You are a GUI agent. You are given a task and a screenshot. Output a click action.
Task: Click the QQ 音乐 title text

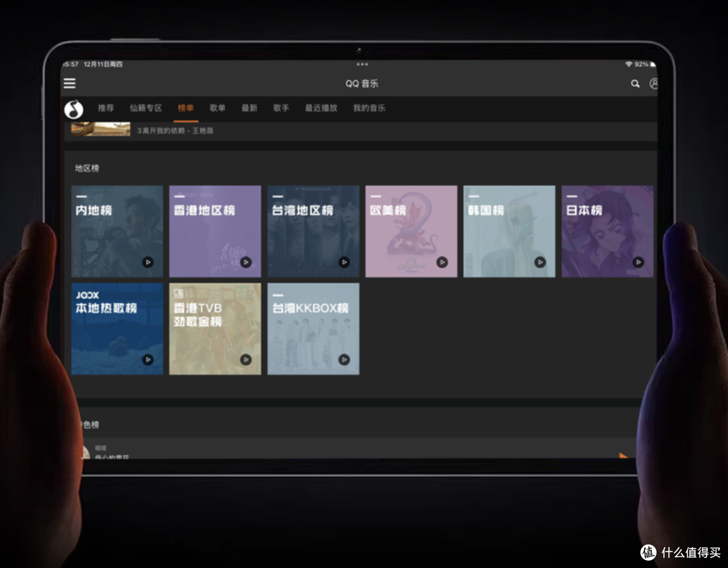click(362, 84)
